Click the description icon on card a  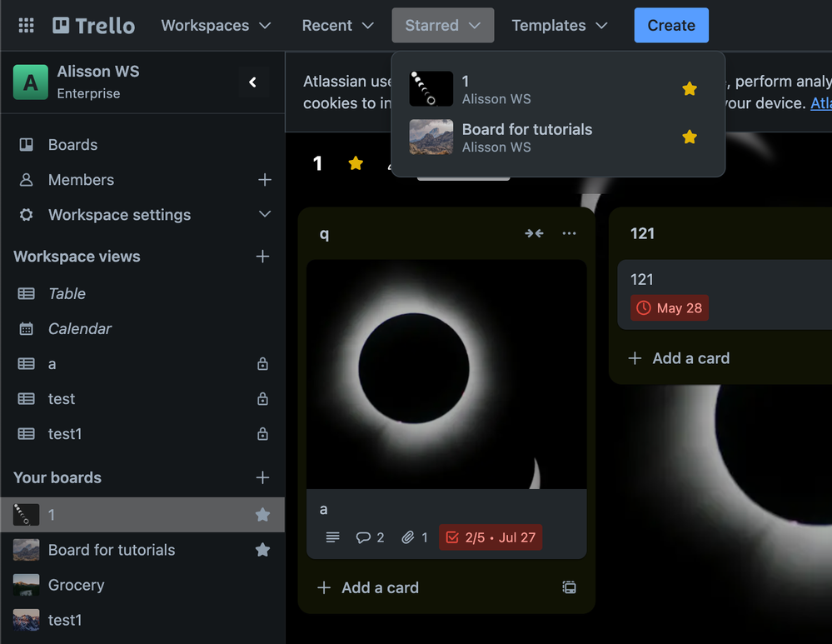[x=332, y=537]
